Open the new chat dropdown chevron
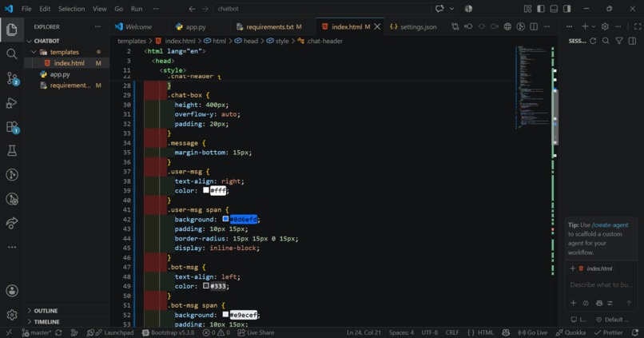Screen dimensions: 644x338 point(594,26)
